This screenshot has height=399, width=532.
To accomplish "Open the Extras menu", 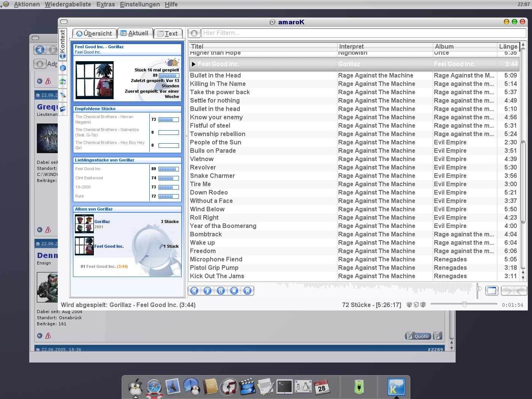I will pos(106,4).
